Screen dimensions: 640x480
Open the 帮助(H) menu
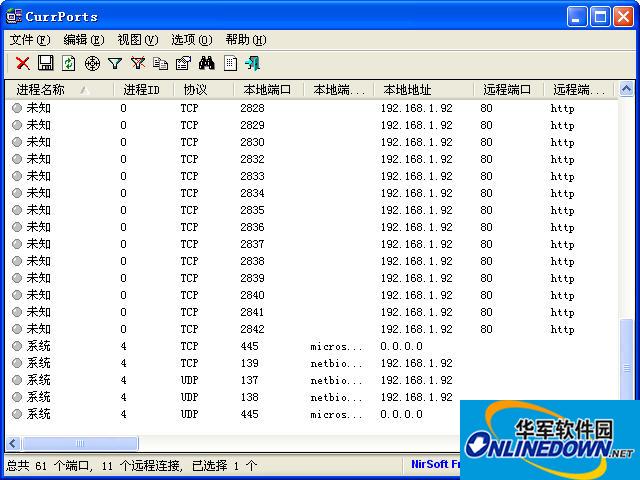point(245,40)
